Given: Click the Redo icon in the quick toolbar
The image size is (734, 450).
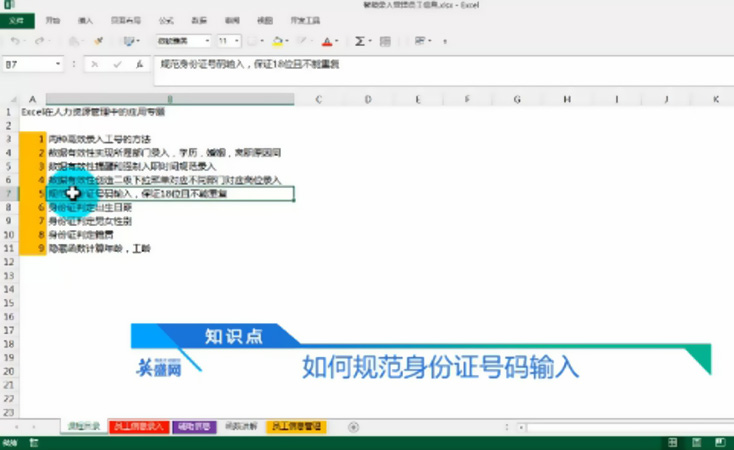Looking at the screenshot, I should [x=39, y=41].
